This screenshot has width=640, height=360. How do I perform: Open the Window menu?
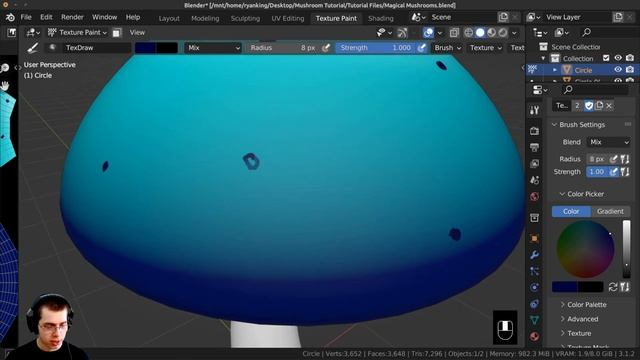click(104, 17)
